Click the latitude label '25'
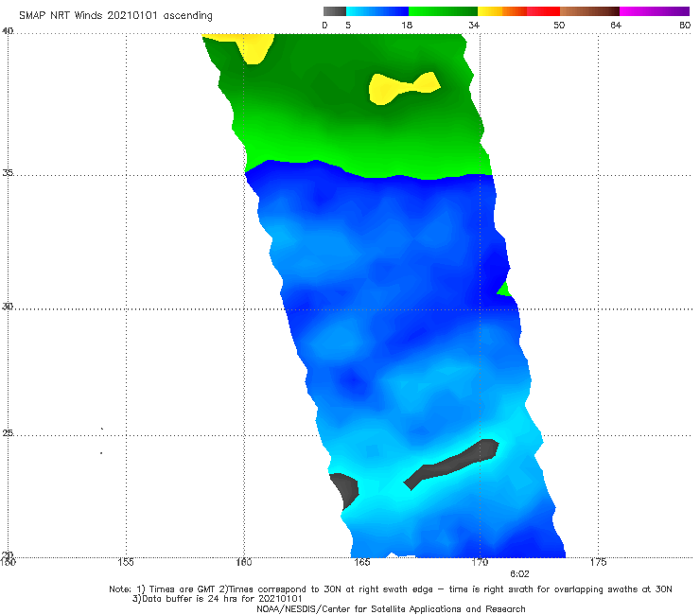 tap(8, 432)
